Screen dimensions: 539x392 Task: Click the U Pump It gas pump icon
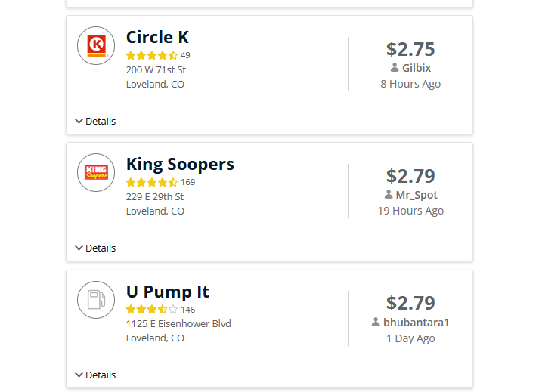pyautogui.click(x=96, y=300)
